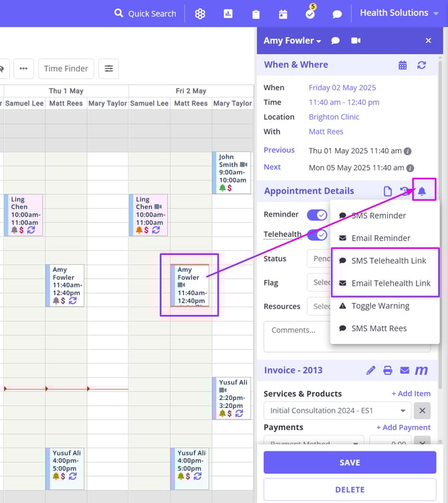Toggle the Reminder switch
Viewport: 448px width, 503px height.
[x=316, y=215]
